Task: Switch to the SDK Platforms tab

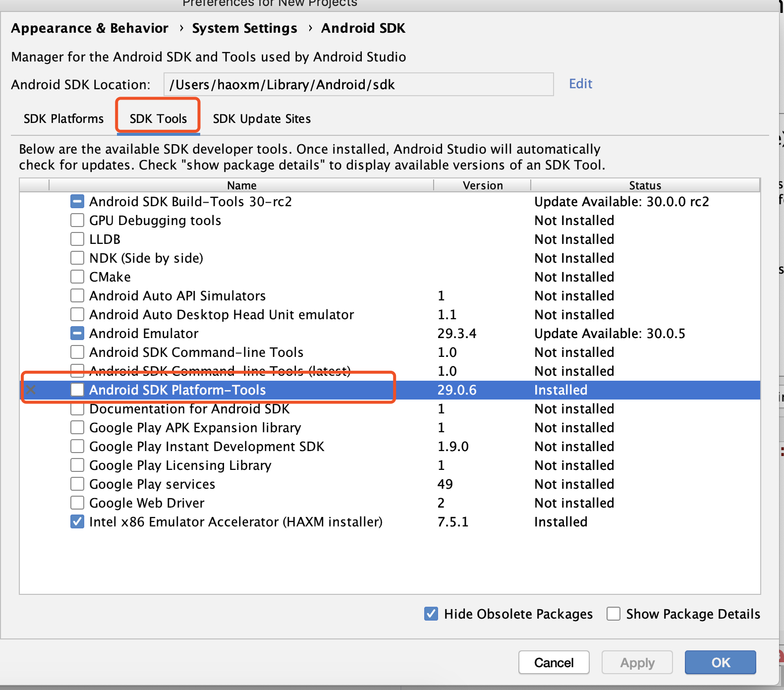Action: coord(63,119)
